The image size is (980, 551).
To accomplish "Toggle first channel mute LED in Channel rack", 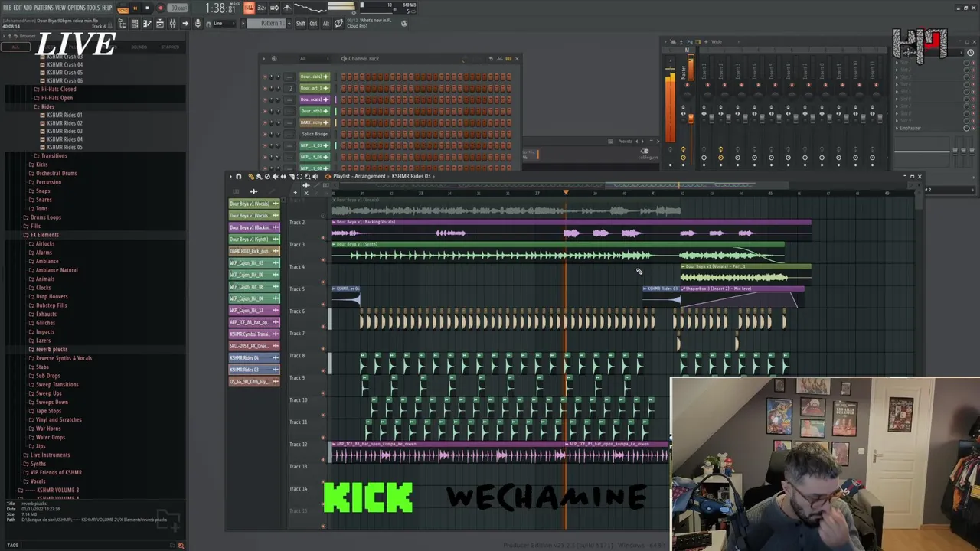I will coord(265,77).
